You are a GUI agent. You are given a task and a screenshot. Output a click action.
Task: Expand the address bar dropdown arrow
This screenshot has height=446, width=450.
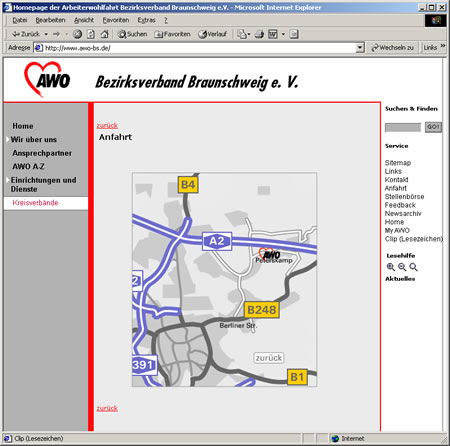pos(360,48)
